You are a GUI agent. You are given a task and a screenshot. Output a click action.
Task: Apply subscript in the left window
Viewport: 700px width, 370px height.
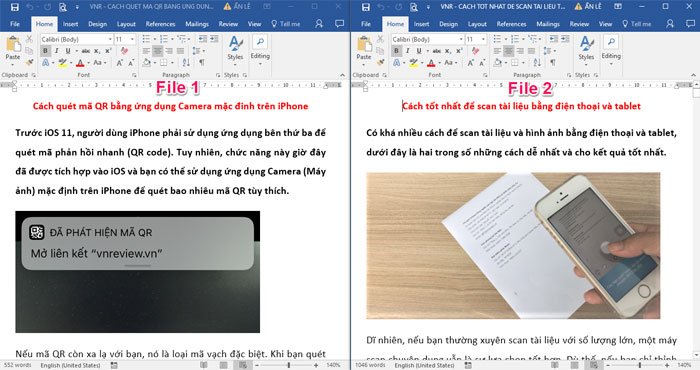click(97, 51)
